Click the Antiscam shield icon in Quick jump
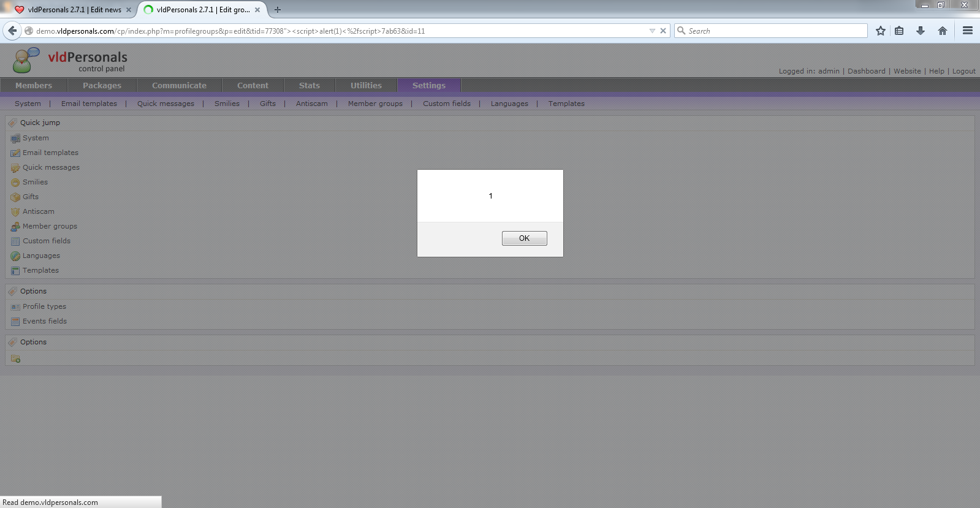Screen dimensions: 980x508 click(15, 212)
